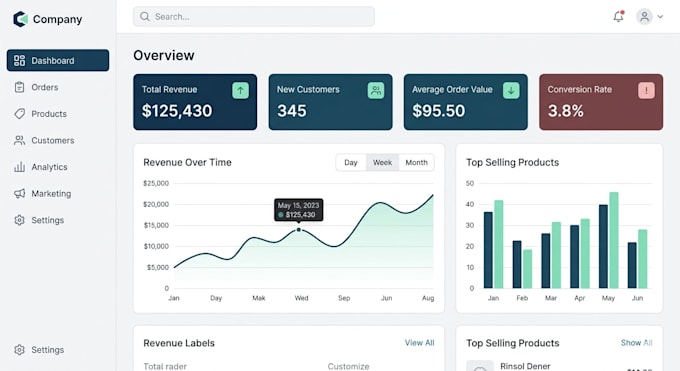Select the Analytics menu item
Image resolution: width=680 pixels, height=371 pixels.
pos(58,167)
